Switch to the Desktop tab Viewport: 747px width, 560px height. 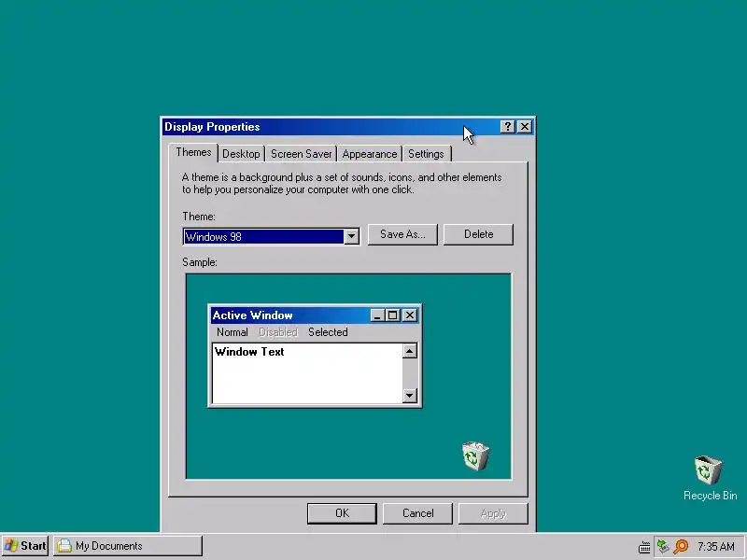click(x=241, y=154)
